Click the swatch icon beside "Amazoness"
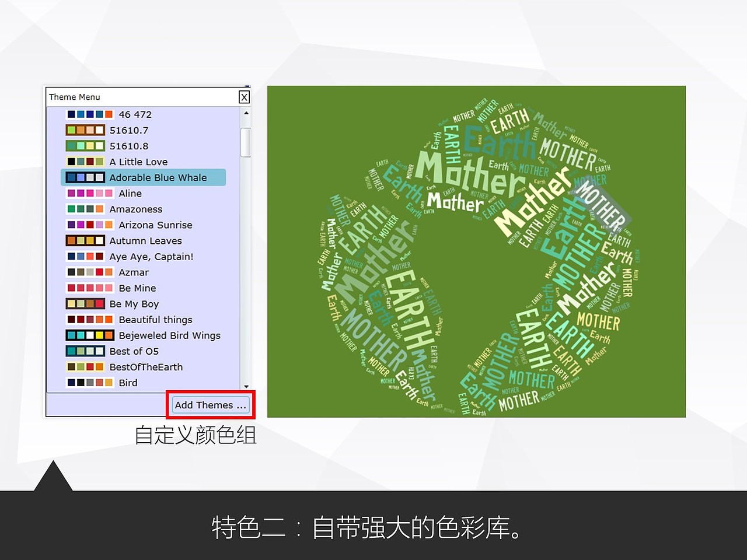The height and width of the screenshot is (560, 747). [x=85, y=208]
